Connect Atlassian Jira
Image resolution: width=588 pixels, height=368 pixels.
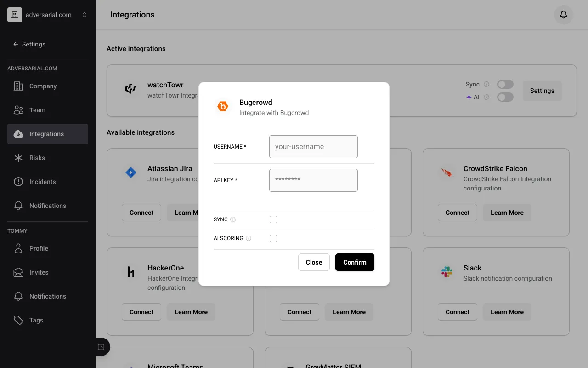141,213
